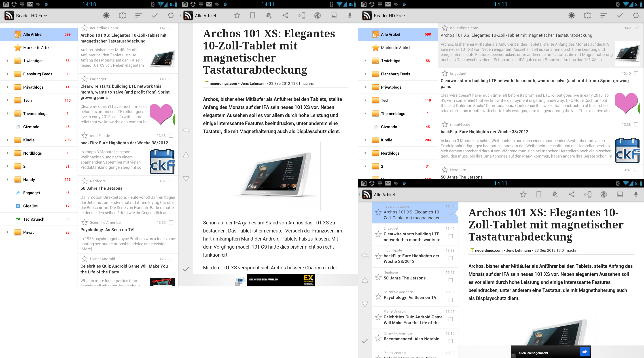Tap image icon in portrait article view toolbar
Image resolution: width=644 pixels, height=358 pixels.
333,15
